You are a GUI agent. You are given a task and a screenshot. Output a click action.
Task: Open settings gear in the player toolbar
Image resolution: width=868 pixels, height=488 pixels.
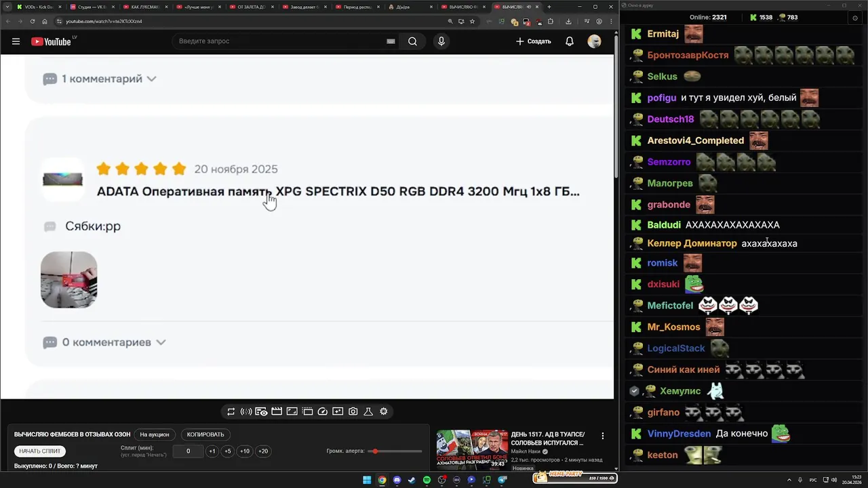pyautogui.click(x=384, y=411)
